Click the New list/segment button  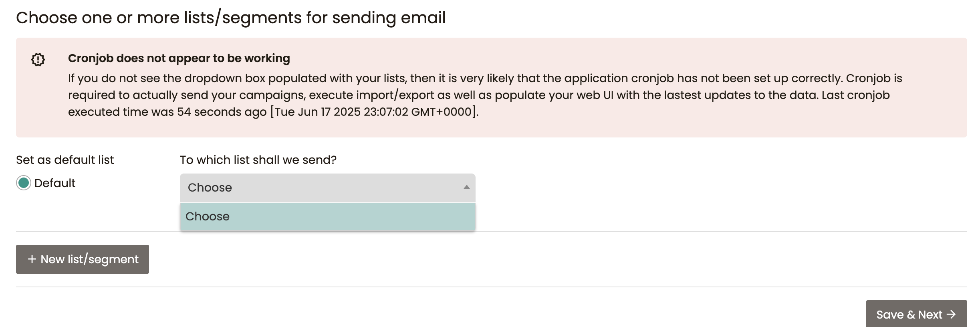coord(83,259)
